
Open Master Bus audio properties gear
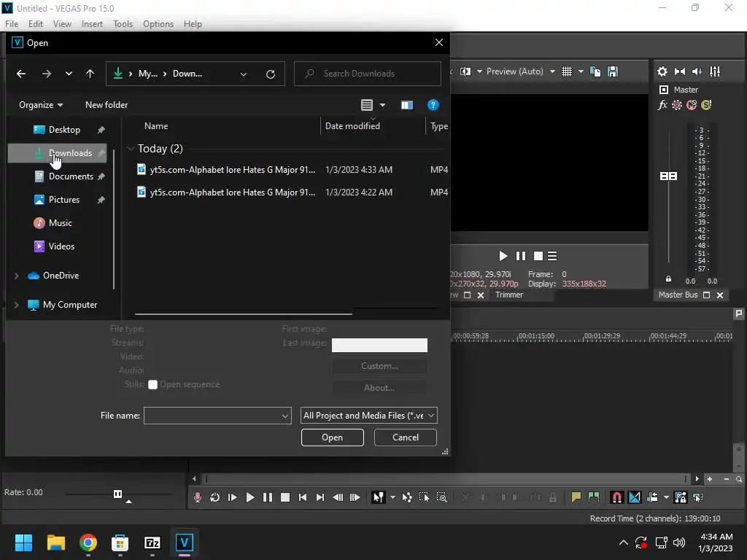662,71
